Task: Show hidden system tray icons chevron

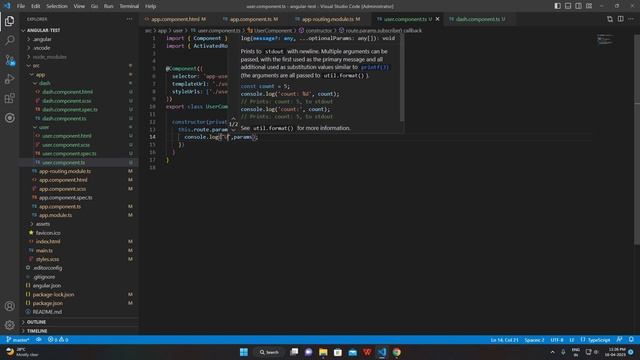Action: [553, 352]
